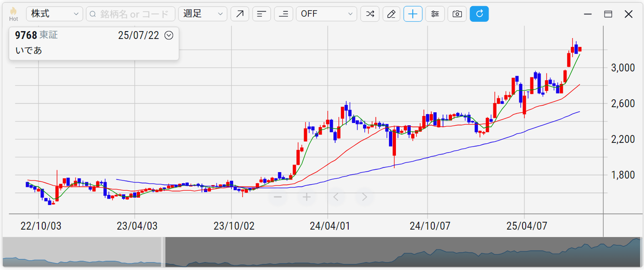Click the left-aligned lines toolbar icon
The height and width of the screenshot is (270, 644).
261,14
